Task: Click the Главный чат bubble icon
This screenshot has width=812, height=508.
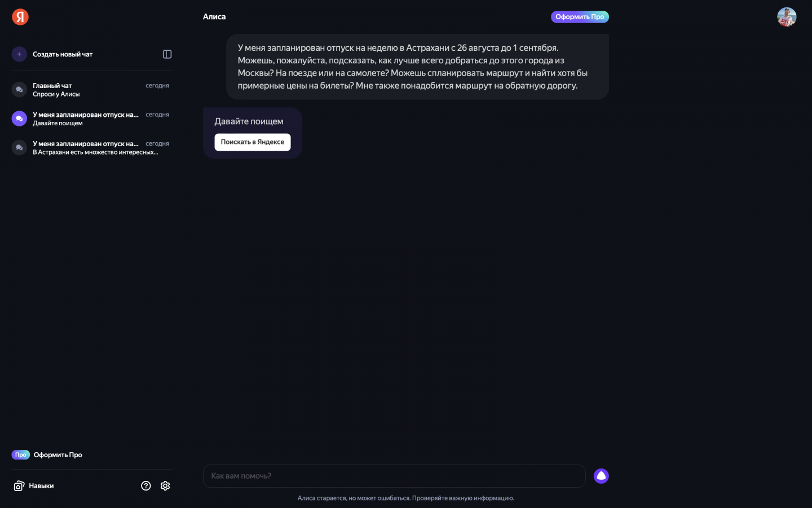Action: 19,90
